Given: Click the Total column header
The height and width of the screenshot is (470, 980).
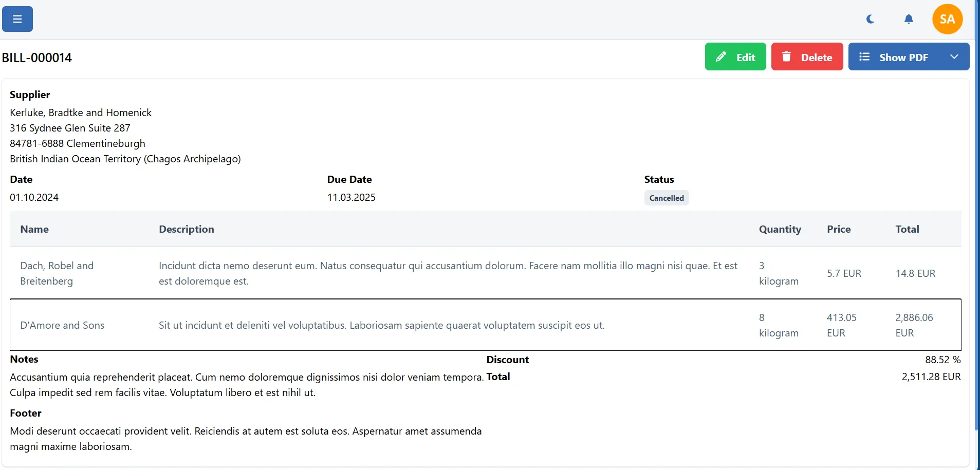Looking at the screenshot, I should click(x=907, y=229).
